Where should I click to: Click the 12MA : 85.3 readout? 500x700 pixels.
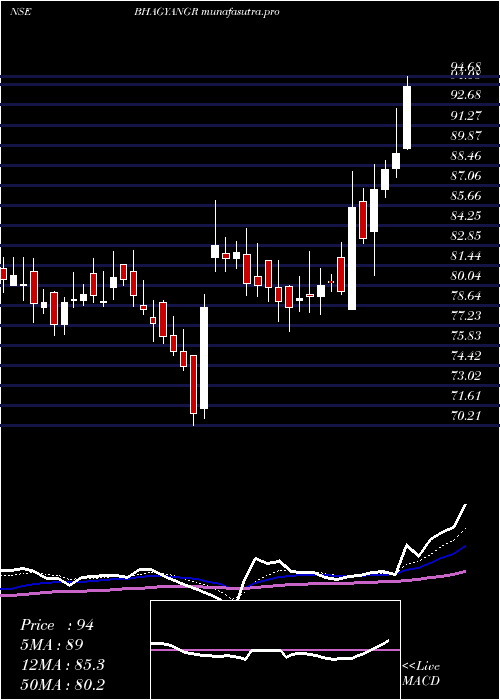click(x=62, y=665)
